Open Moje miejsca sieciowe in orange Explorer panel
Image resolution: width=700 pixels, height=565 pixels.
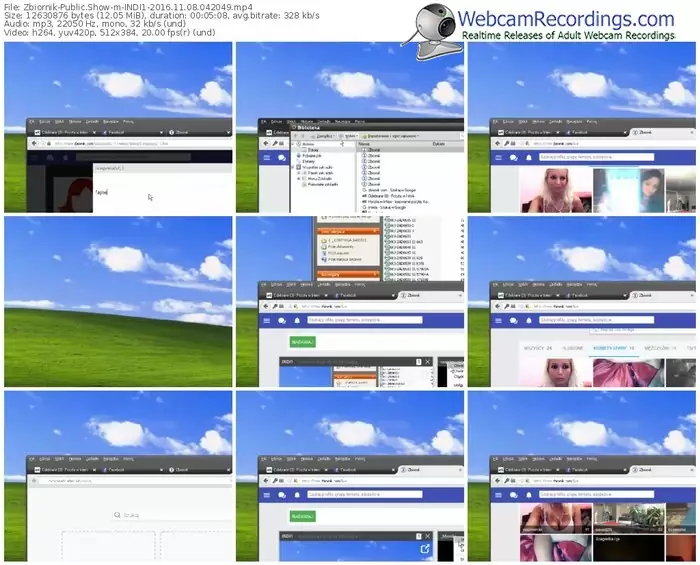pyautogui.click(x=341, y=259)
